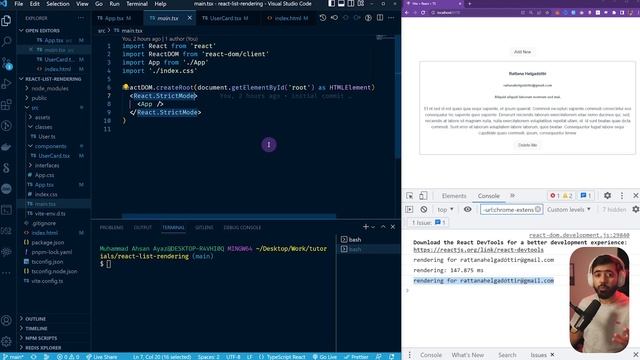The image size is (640, 360).
Task: Click Prettier in the status bar
Action: (x=357, y=357)
